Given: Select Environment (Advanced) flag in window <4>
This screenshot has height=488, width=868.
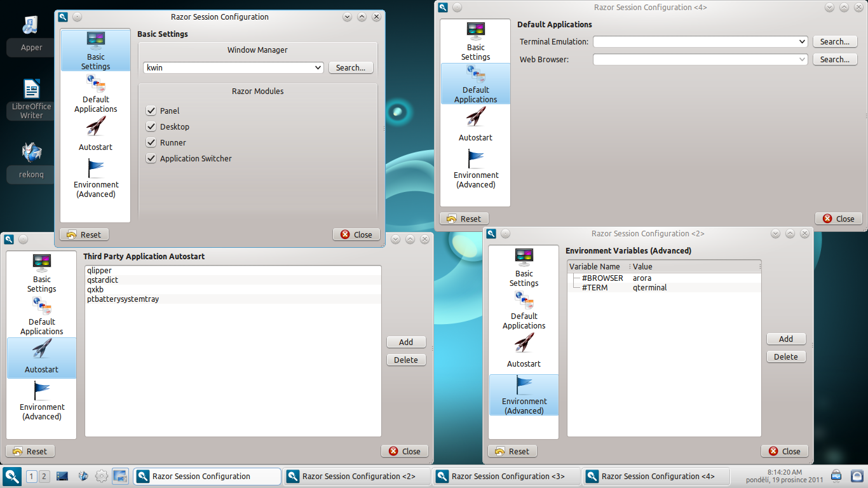Looking at the screenshot, I should 475,168.
